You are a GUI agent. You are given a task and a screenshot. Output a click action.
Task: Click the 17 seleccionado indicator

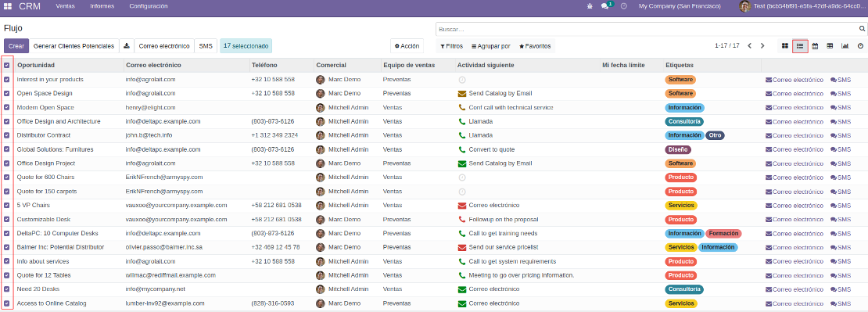tap(246, 46)
